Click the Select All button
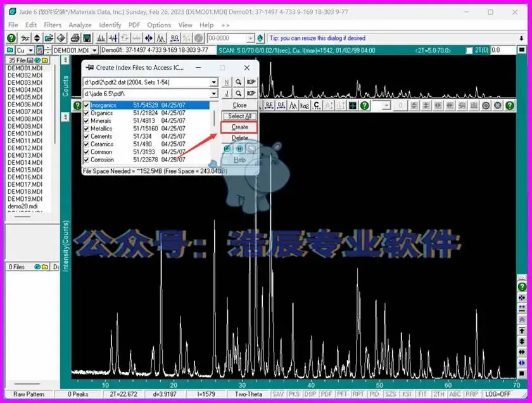Image resolution: width=532 pixels, height=403 pixels. tap(239, 116)
